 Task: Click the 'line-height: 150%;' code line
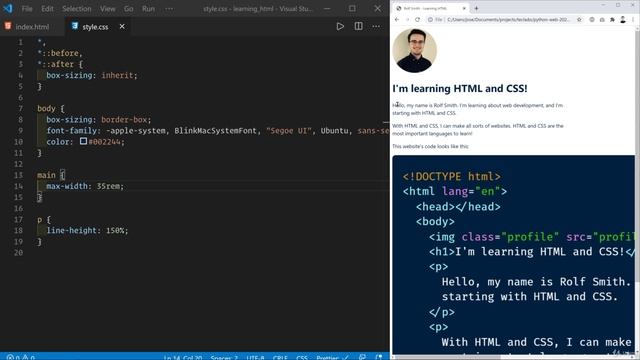pyautogui.click(x=87, y=231)
